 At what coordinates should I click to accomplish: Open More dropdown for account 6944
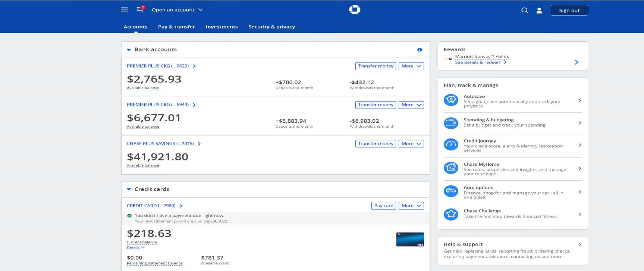[x=411, y=105]
